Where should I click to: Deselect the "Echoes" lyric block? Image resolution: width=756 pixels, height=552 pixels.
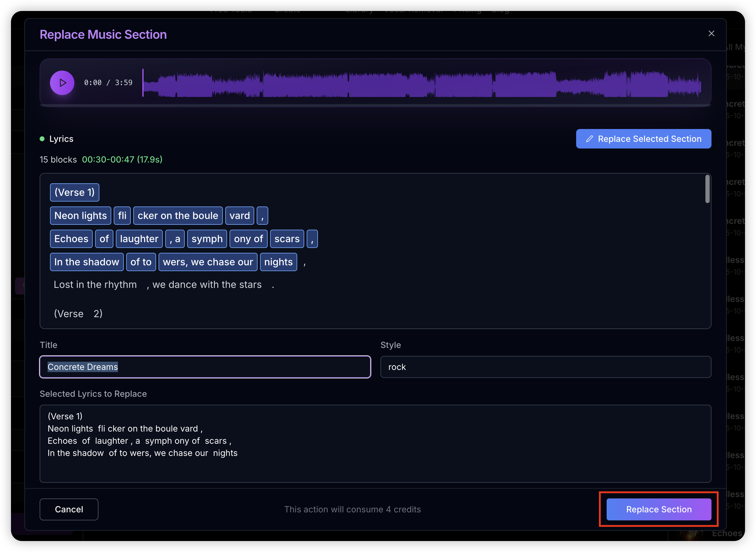pyautogui.click(x=71, y=238)
